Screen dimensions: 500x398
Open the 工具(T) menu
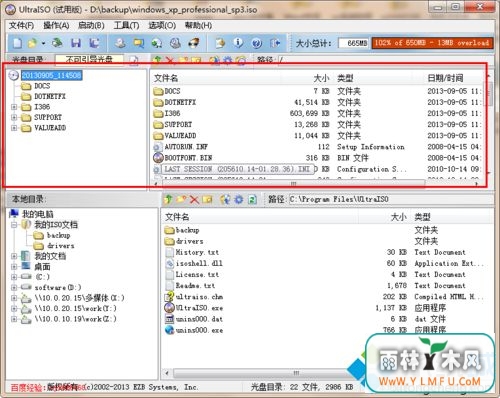pos(126,25)
